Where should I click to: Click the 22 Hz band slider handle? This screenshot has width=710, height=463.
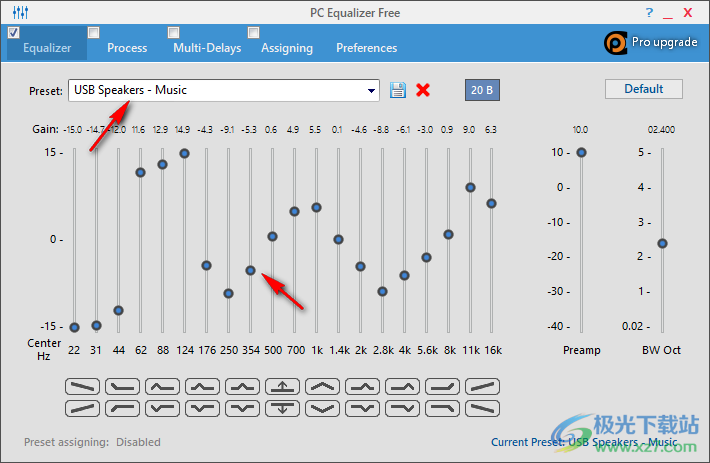(x=75, y=327)
